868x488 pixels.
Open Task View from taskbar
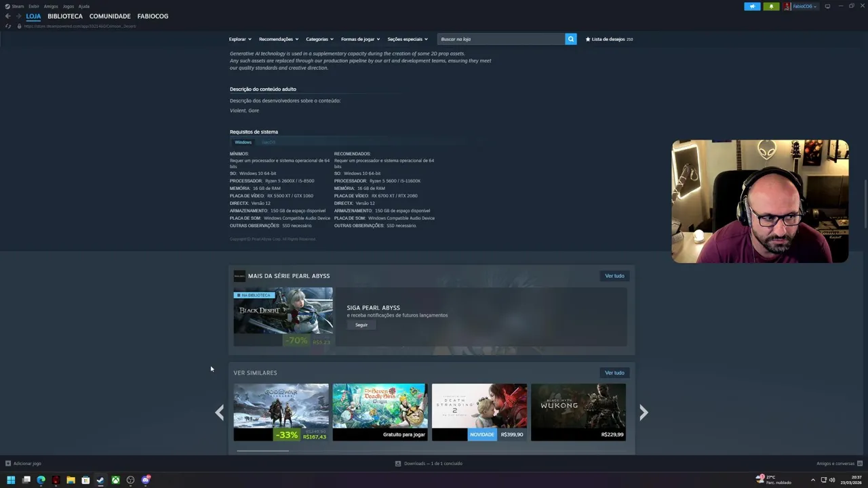coord(26,480)
